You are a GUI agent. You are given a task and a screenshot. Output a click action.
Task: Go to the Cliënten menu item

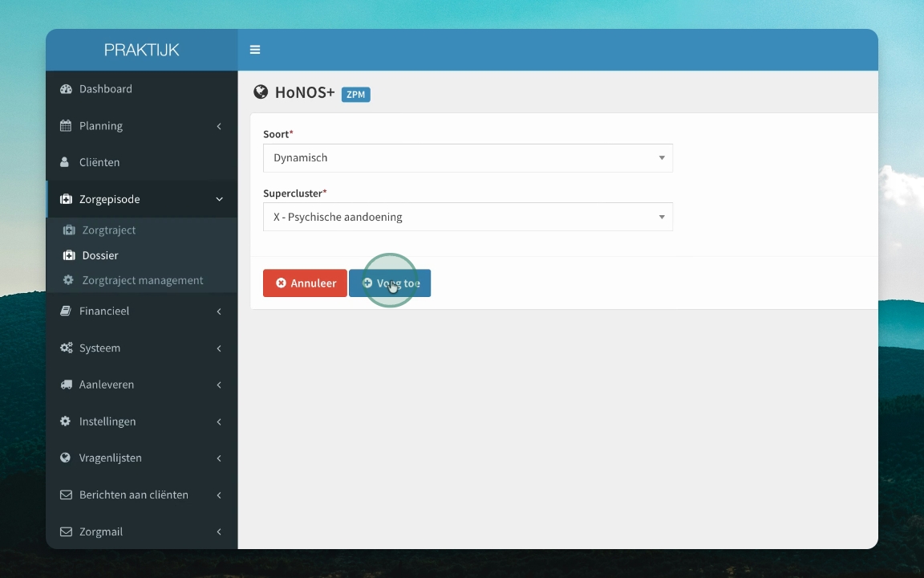[x=141, y=162]
